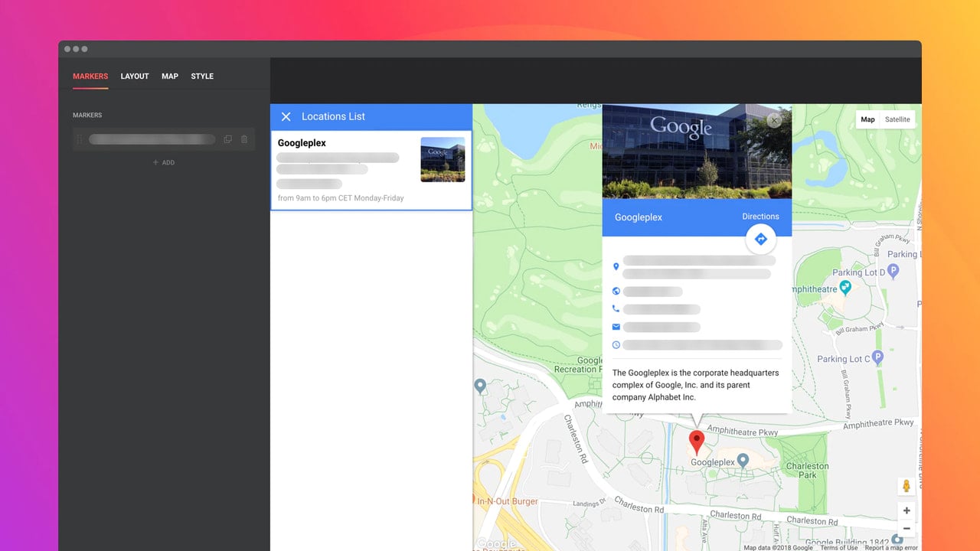This screenshot has height=551, width=980.
Task: Click the Amphitheatre teal place pin
Action: coord(845,288)
